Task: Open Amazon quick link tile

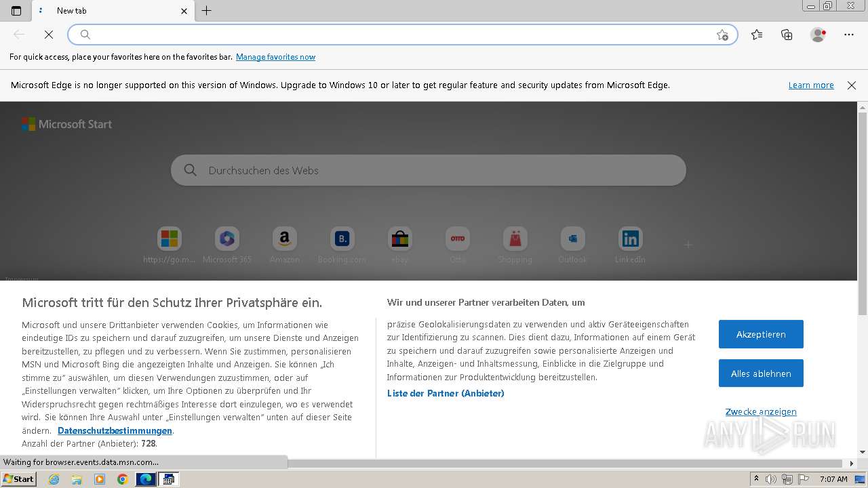Action: pyautogui.click(x=285, y=245)
